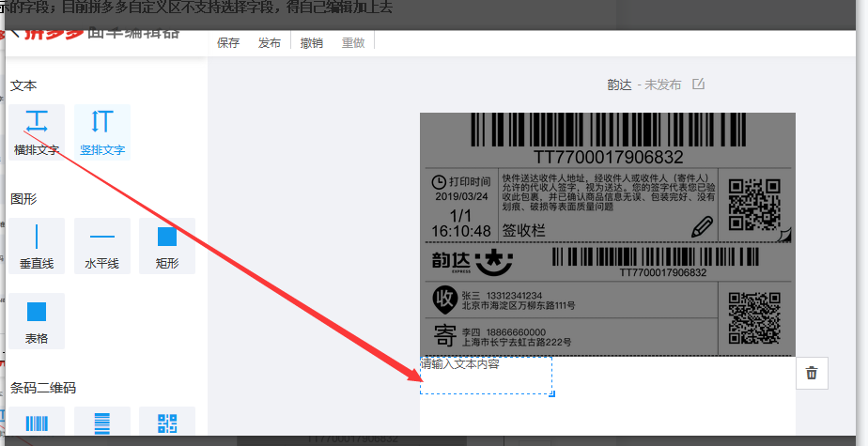Delete the selected element with the trash icon
The width and height of the screenshot is (868, 446).
tap(812, 373)
